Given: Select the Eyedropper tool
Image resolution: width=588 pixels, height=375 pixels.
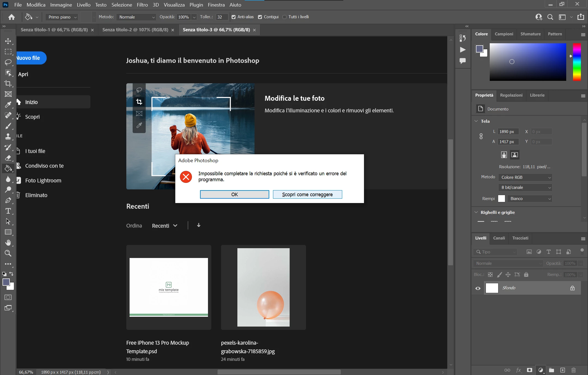Looking at the screenshot, I should pos(8,104).
